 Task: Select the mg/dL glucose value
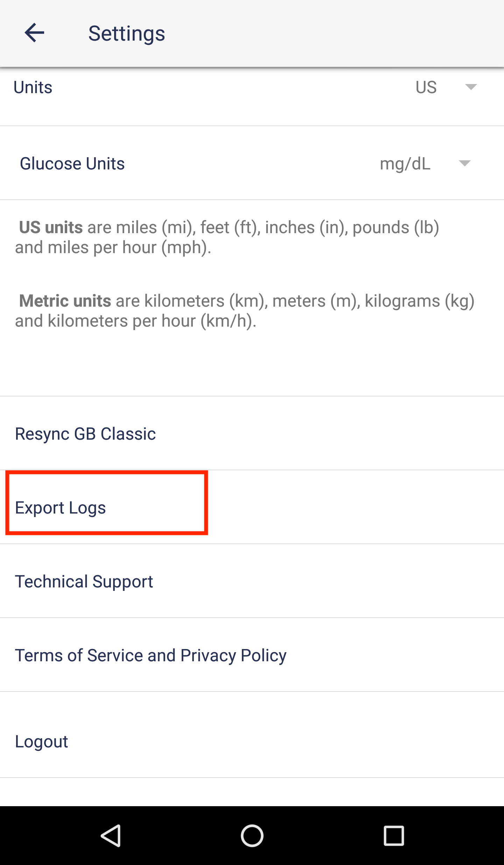coord(405,164)
